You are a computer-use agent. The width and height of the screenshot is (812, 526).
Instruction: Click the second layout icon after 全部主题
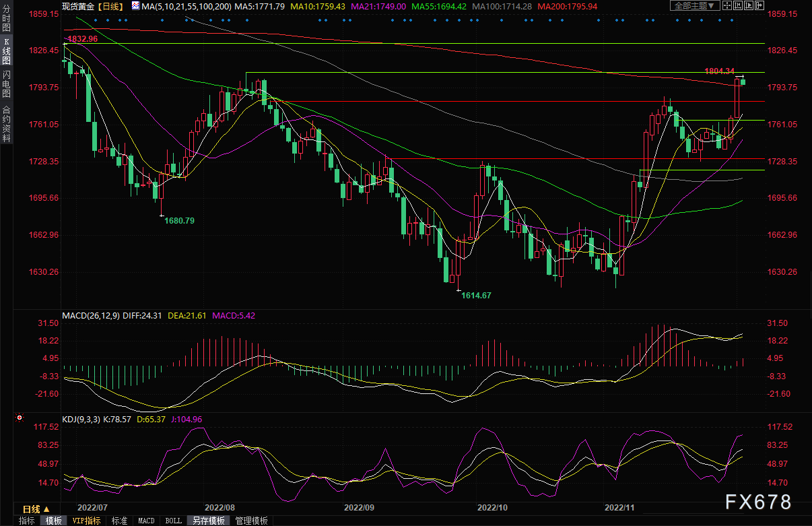(x=737, y=6)
